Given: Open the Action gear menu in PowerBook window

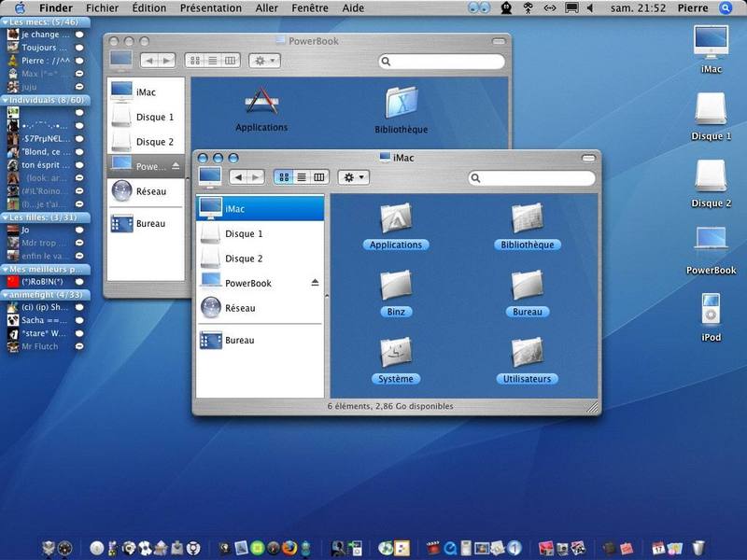Looking at the screenshot, I should click(x=264, y=61).
